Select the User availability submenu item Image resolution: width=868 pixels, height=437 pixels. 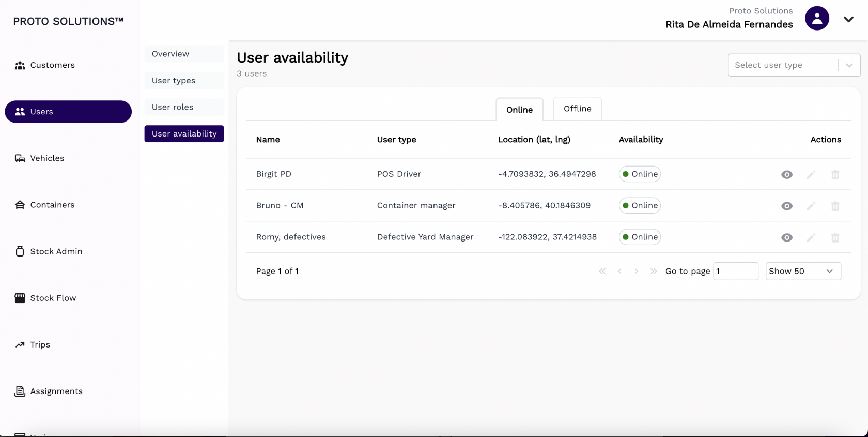click(x=184, y=133)
